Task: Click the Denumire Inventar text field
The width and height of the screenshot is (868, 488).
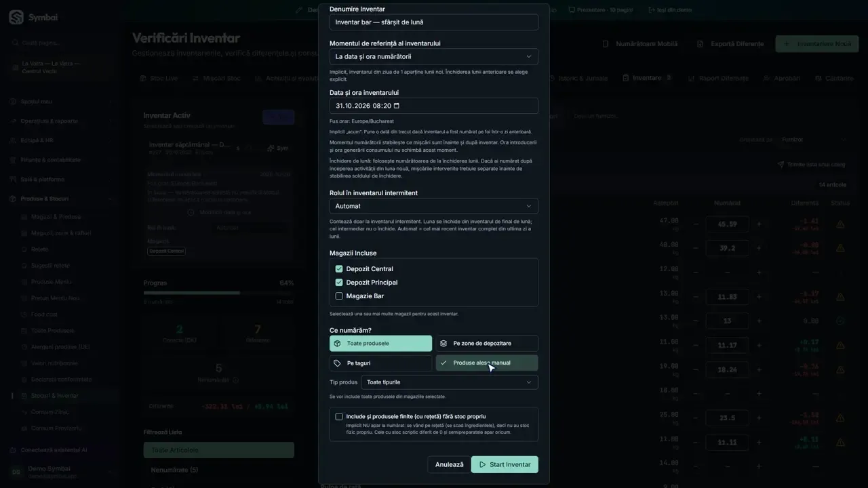Action: pyautogui.click(x=434, y=22)
